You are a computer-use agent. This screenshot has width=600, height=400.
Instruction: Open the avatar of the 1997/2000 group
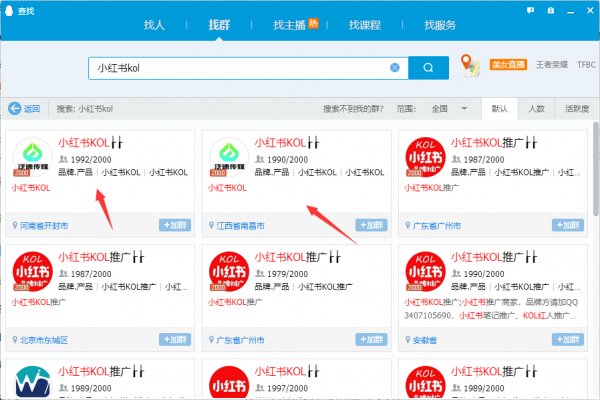click(229, 382)
